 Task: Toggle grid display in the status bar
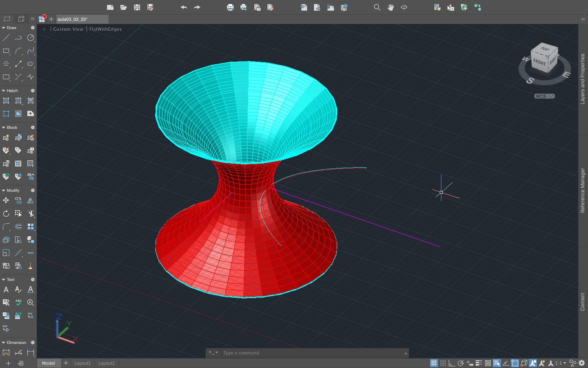(x=434, y=363)
